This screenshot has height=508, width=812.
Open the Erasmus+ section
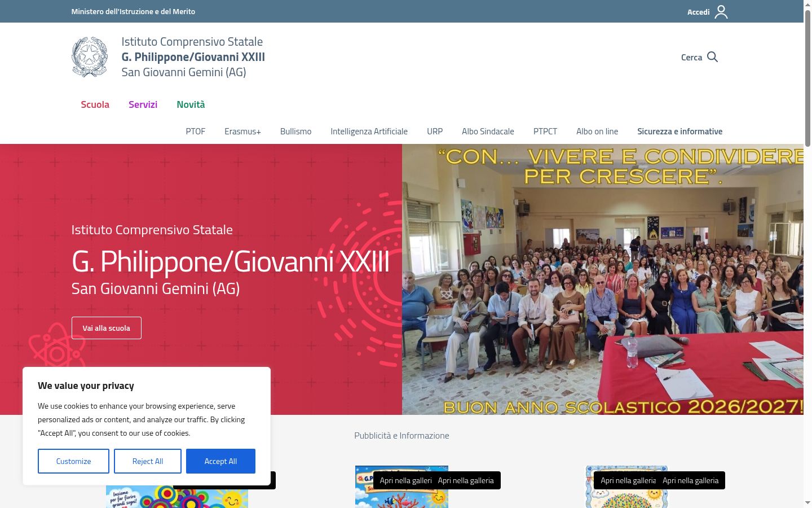242,132
